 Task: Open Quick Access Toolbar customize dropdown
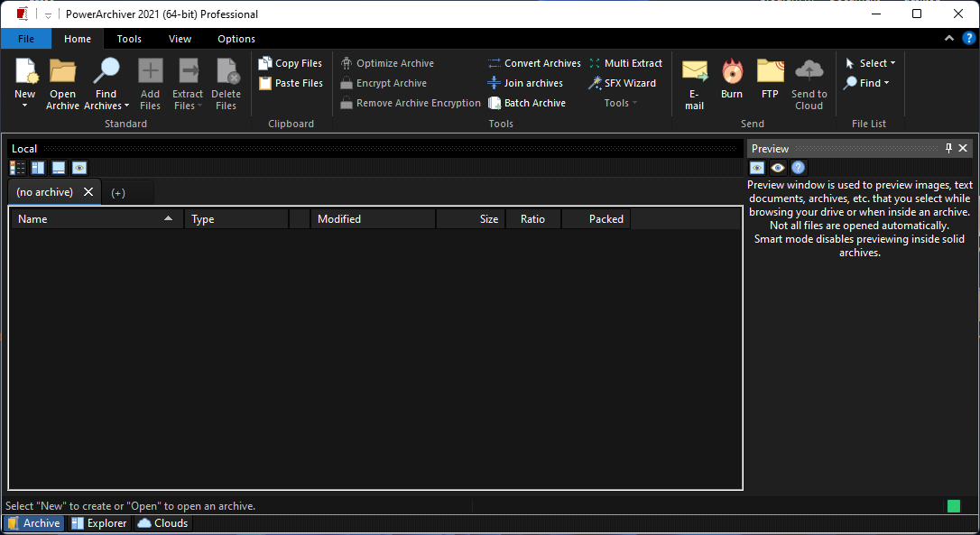tap(48, 15)
